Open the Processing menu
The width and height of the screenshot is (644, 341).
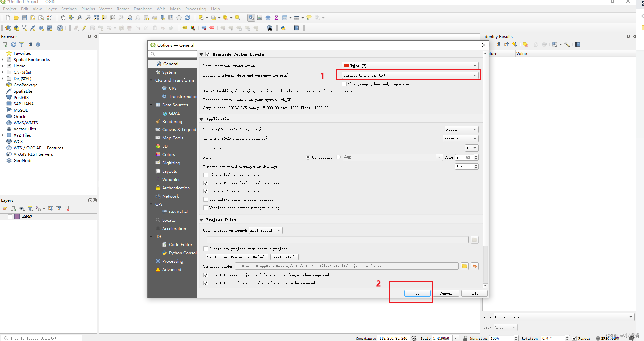tap(196, 9)
